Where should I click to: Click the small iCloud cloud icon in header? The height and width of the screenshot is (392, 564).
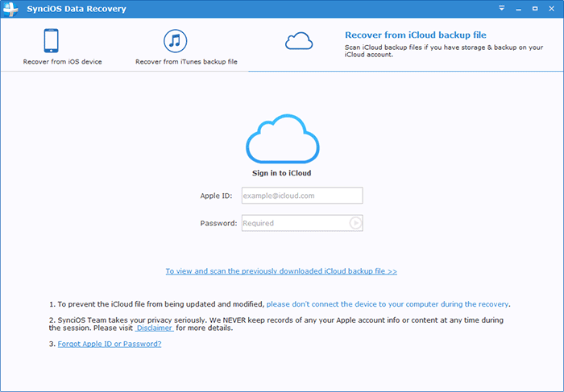click(x=299, y=41)
